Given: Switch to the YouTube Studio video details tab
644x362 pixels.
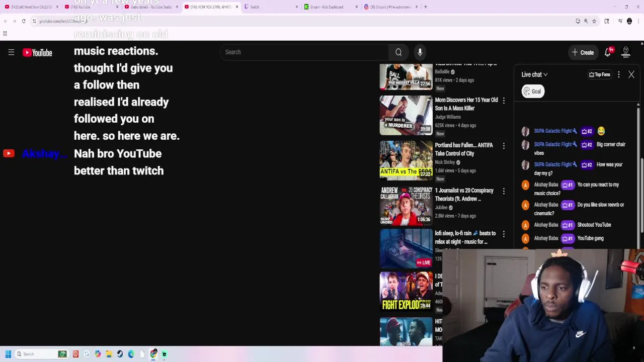Looking at the screenshot, I should pos(151,7).
